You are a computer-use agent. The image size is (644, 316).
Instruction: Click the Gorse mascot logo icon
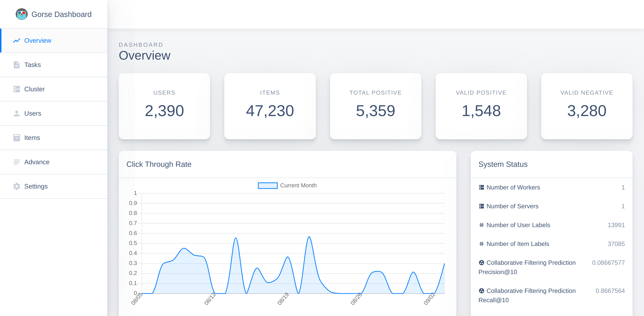(x=21, y=14)
